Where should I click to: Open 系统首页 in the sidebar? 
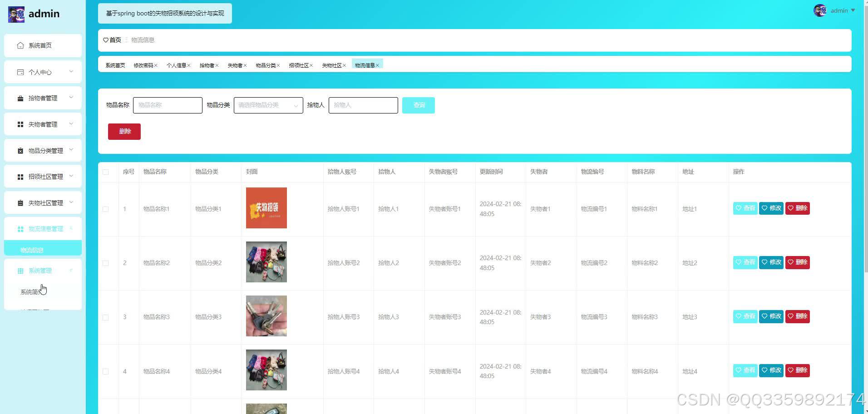(43, 45)
